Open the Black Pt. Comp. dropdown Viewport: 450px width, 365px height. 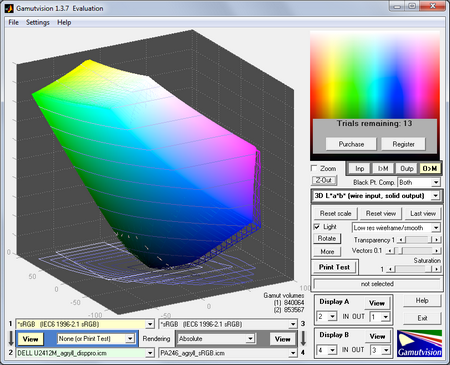click(x=419, y=182)
